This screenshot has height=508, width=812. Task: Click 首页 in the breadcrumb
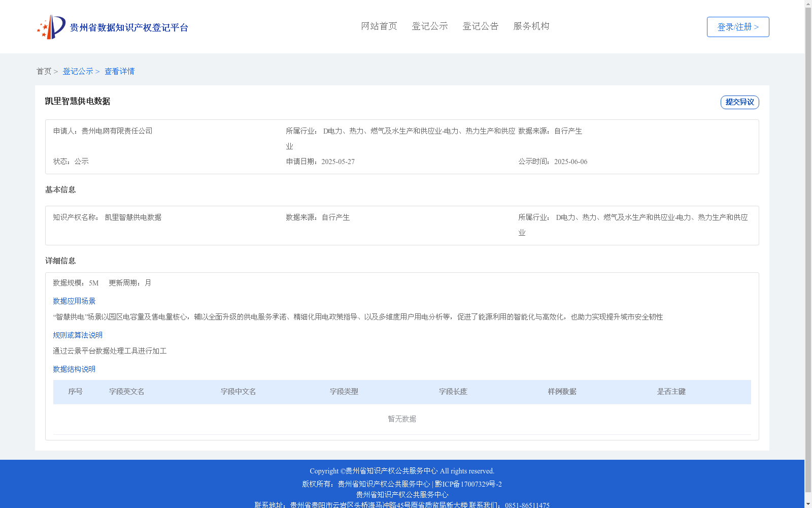tap(44, 72)
